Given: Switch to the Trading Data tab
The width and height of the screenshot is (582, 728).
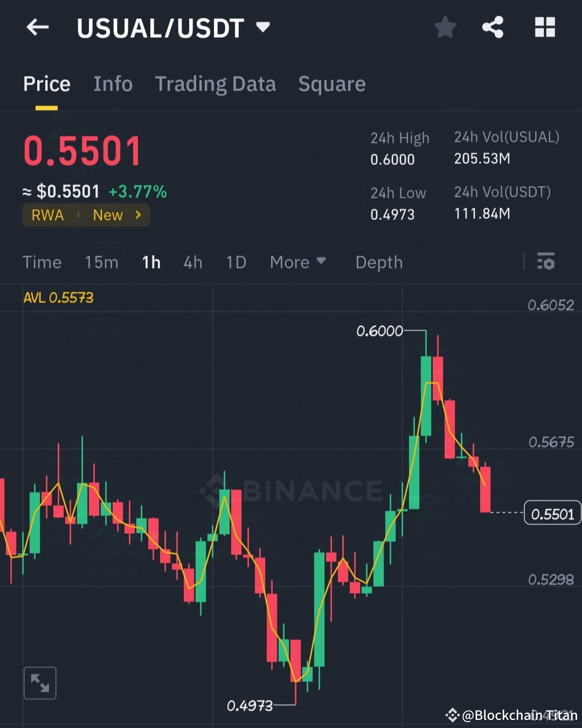Looking at the screenshot, I should coord(216,84).
